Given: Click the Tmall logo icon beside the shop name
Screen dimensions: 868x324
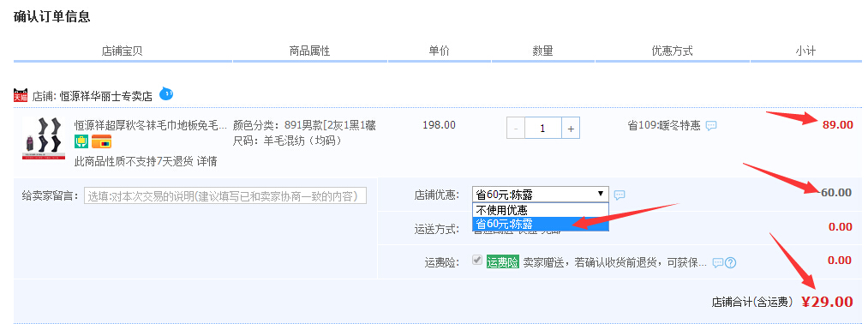Looking at the screenshot, I should coord(21,95).
